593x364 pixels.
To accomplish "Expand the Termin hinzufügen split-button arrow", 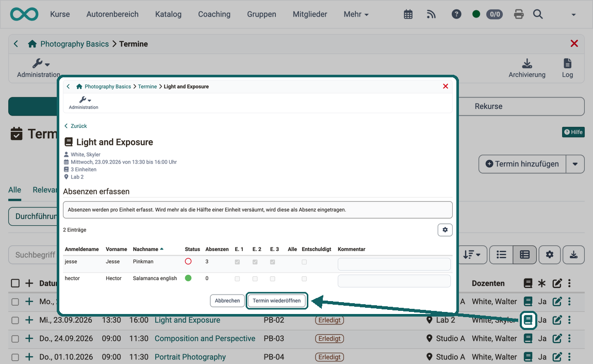I will [575, 164].
